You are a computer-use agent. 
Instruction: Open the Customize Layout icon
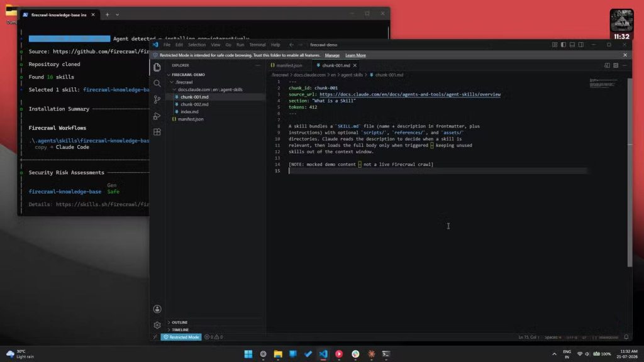tap(555, 45)
